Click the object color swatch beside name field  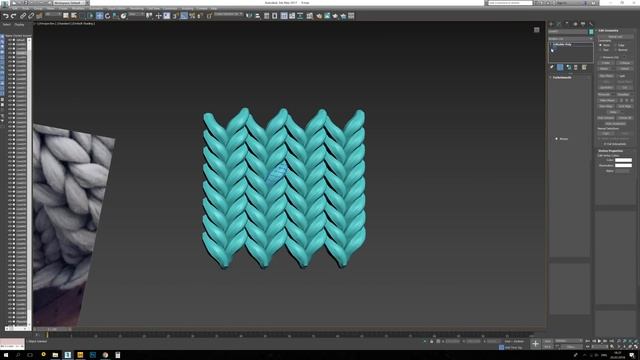(591, 31)
